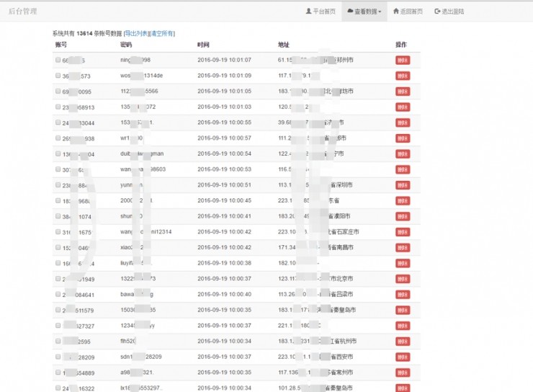Click the cloud icon in 查看数据

350,12
